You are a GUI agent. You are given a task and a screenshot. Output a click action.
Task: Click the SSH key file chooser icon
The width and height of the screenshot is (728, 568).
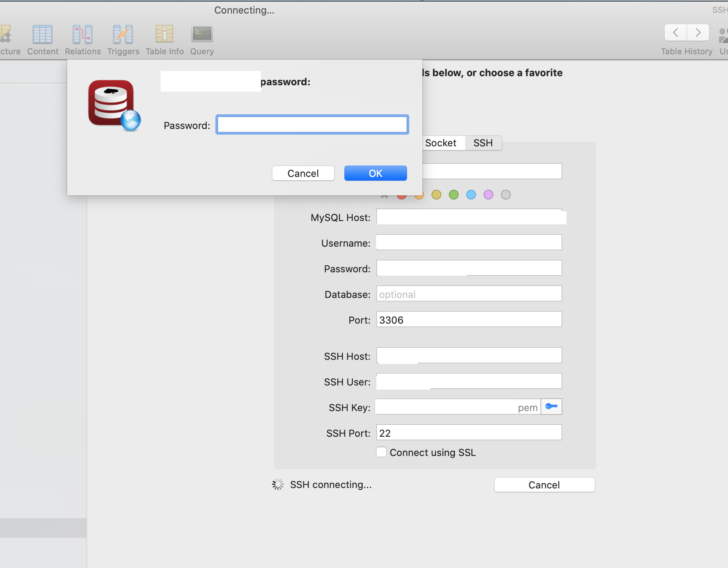[551, 407]
